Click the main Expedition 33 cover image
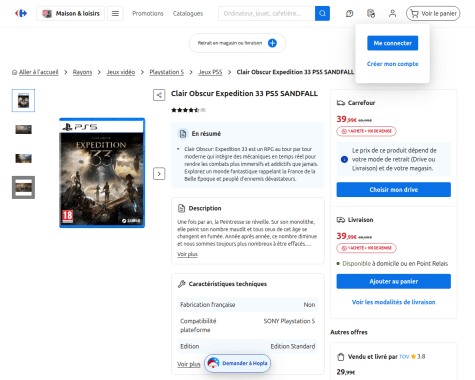 click(102, 173)
